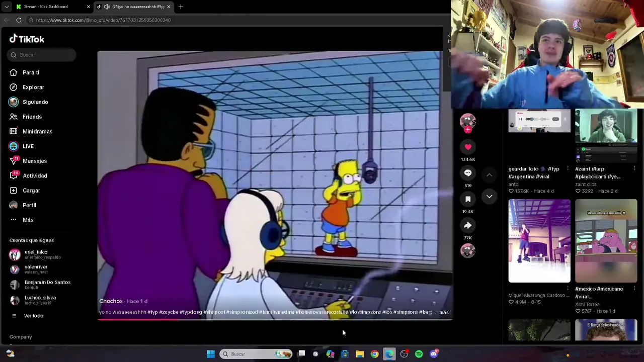Close the Kick Dashboard tab

89,7
